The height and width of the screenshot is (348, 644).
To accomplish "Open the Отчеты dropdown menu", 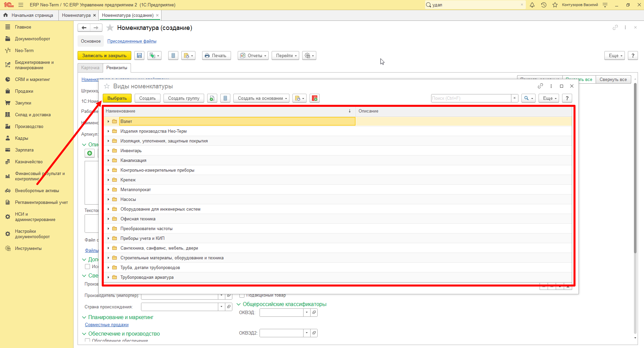I will 253,56.
